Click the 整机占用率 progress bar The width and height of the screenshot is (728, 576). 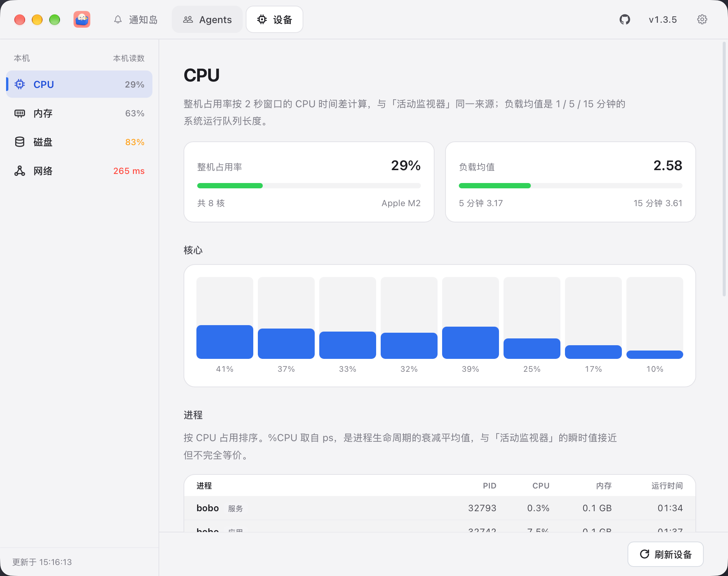(x=309, y=186)
